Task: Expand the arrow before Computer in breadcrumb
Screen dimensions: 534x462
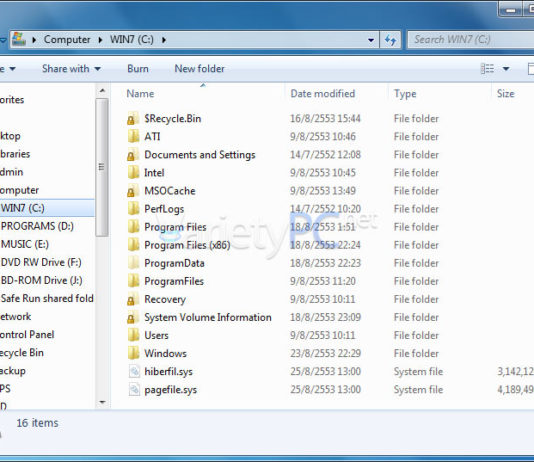Action: point(34,40)
